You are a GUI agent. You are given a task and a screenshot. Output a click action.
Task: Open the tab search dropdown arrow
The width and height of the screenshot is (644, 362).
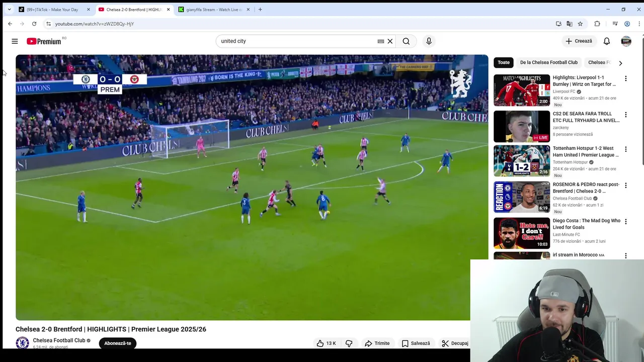[x=9, y=10]
